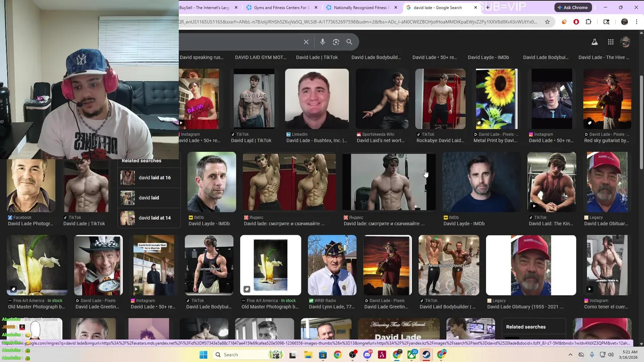This screenshot has height=362, width=644.
Task: Show hidden system tray icons
Action: (x=570, y=355)
